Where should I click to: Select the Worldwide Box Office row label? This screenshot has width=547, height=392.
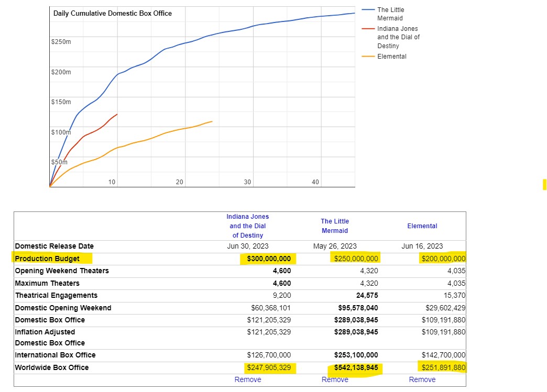coord(52,368)
